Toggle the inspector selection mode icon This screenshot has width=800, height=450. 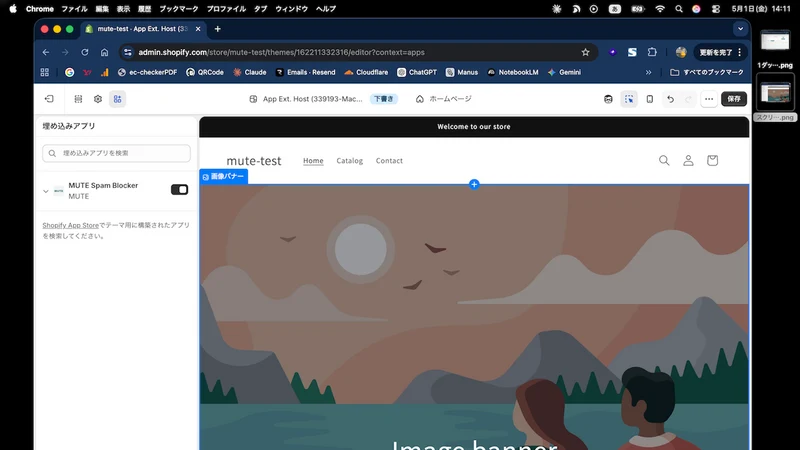[x=629, y=99]
